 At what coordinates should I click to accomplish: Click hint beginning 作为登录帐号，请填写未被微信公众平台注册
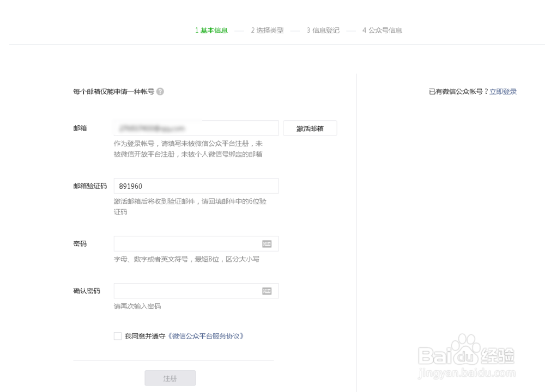tap(188, 149)
